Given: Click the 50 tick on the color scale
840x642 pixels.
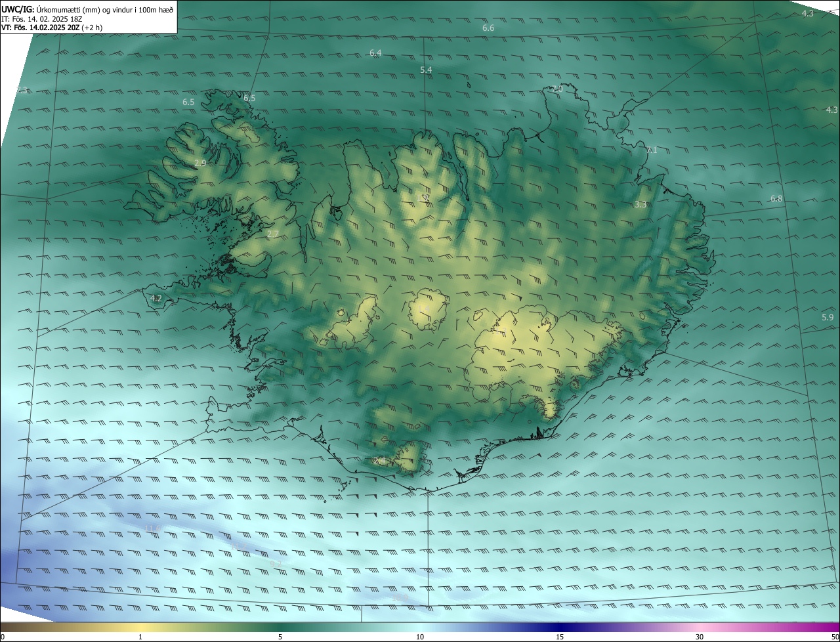Looking at the screenshot, I should click(835, 637).
